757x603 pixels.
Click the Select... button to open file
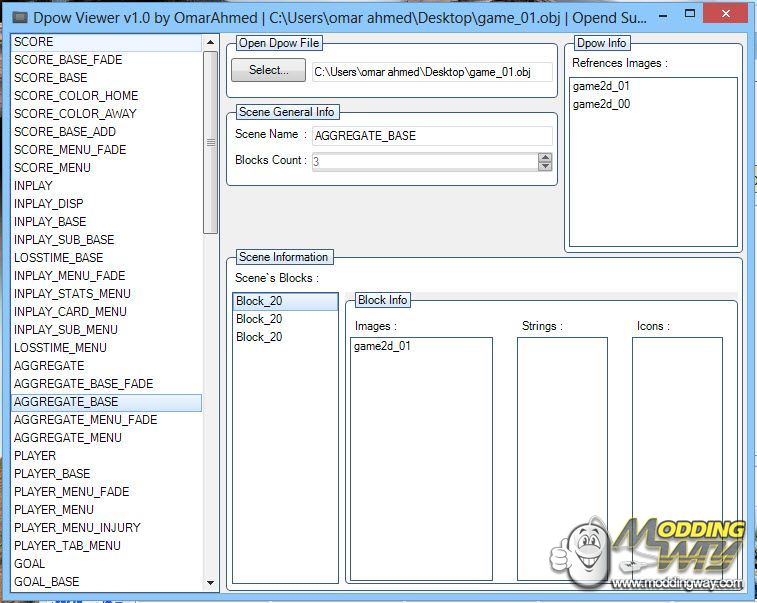pyautogui.click(x=268, y=70)
